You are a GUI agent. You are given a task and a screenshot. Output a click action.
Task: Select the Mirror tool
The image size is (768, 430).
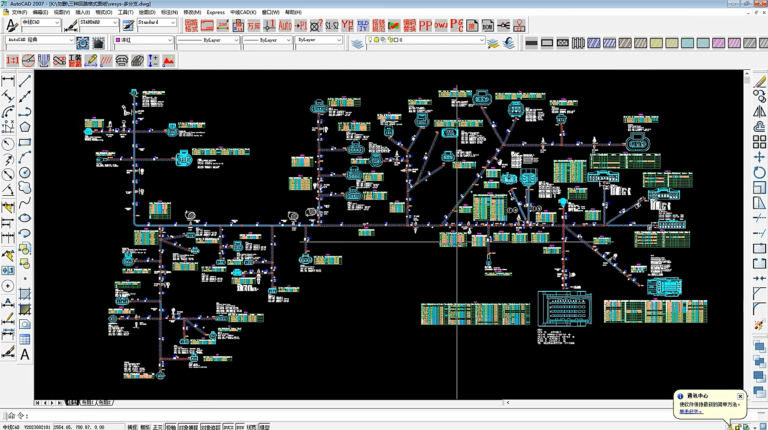(x=760, y=112)
